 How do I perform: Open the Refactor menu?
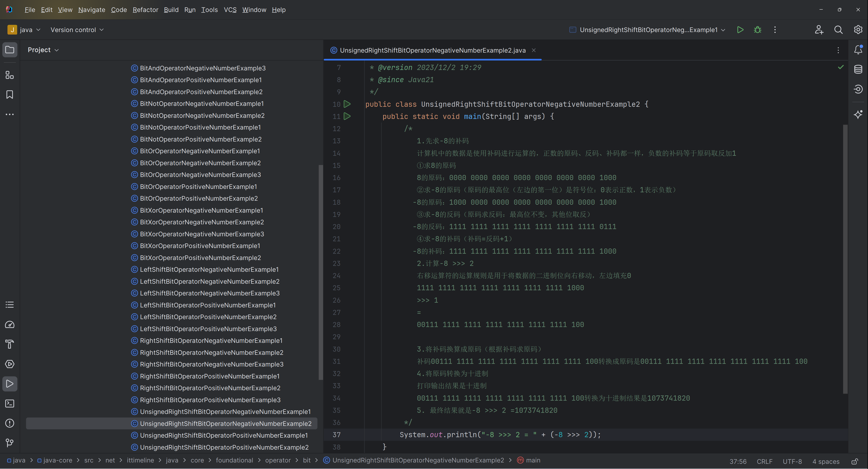pos(145,10)
